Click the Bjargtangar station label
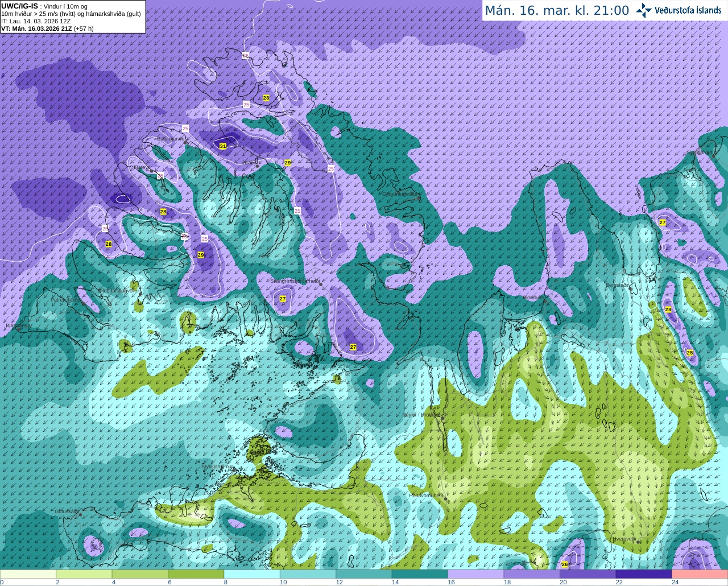The image size is (728, 586). (19, 326)
